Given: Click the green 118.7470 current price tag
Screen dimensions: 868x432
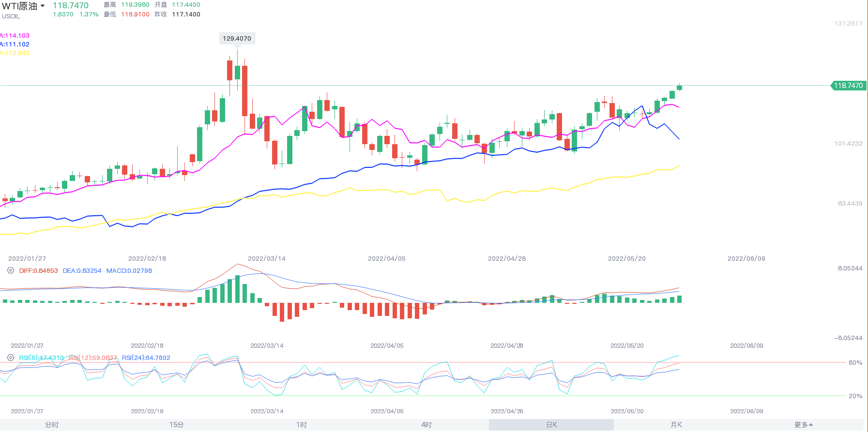Looking at the screenshot, I should 848,86.
